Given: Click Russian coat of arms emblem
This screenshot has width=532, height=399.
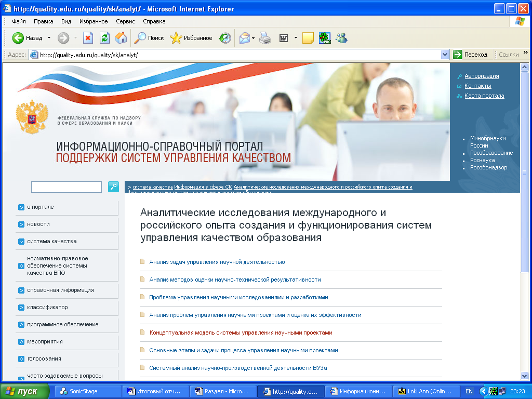Looking at the screenshot, I should click(x=32, y=116).
